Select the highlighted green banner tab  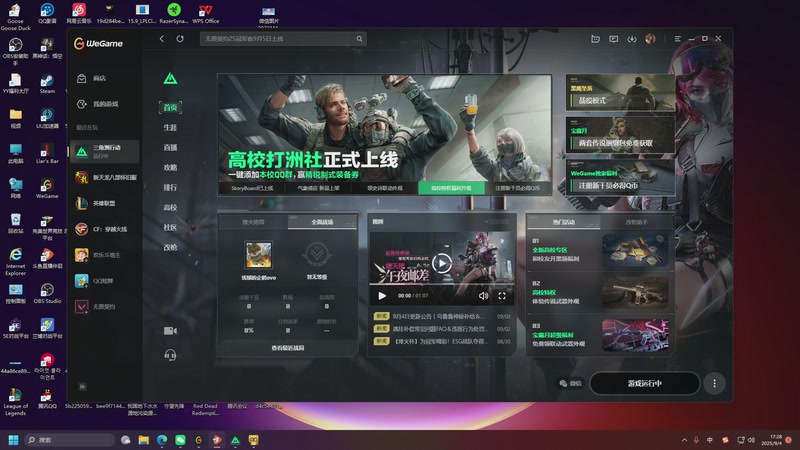451,188
